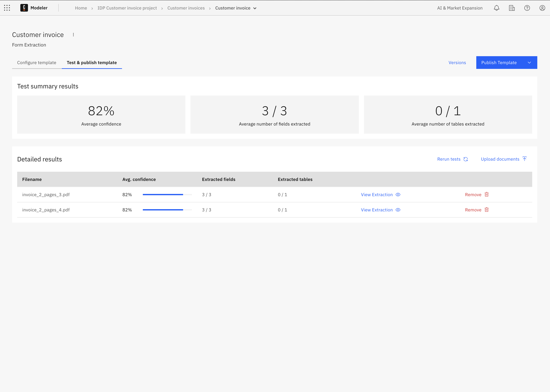Click the Upload documents arrow icon
The image size is (550, 392).
[x=524, y=159]
